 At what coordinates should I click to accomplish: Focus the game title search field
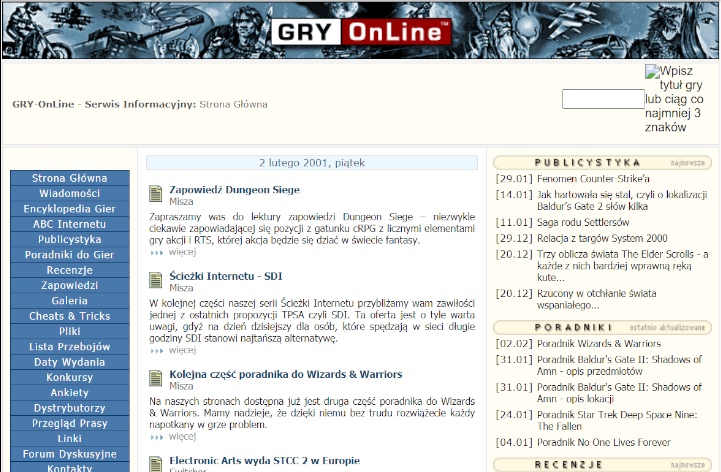603,99
